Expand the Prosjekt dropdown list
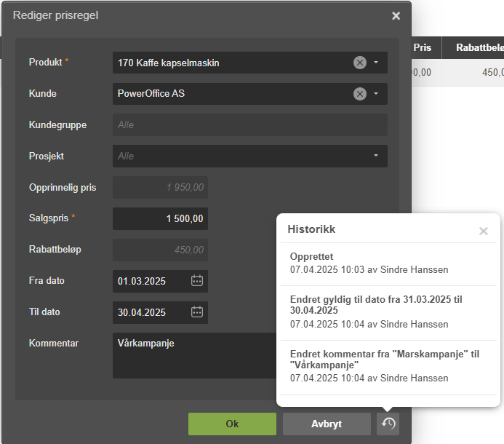The width and height of the screenshot is (504, 444). [376, 156]
